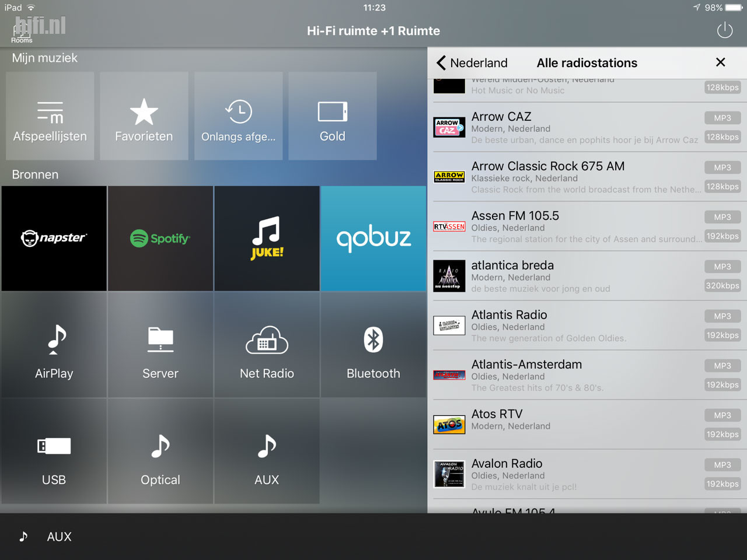The height and width of the screenshot is (560, 747).
Task: Tap the battery status indicator
Action: point(734,8)
